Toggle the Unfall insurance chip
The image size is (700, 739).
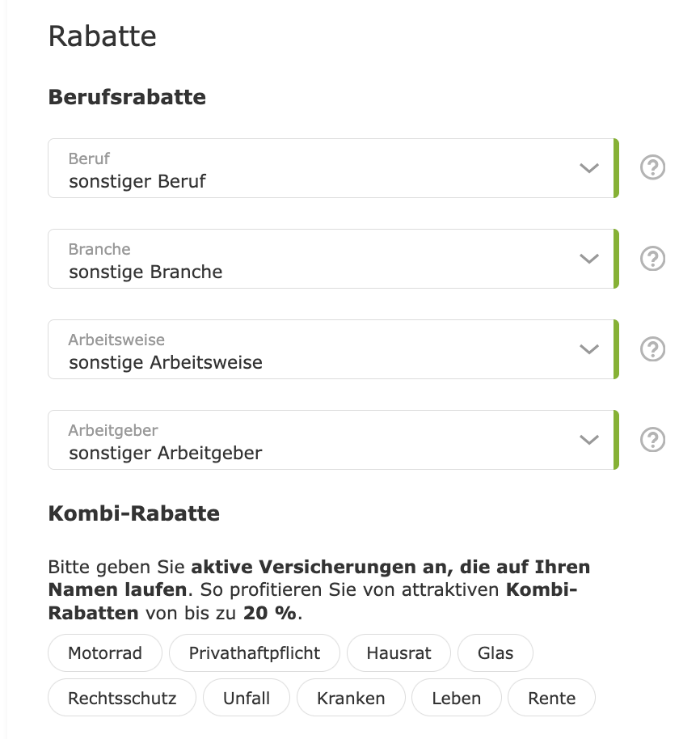pos(247,698)
